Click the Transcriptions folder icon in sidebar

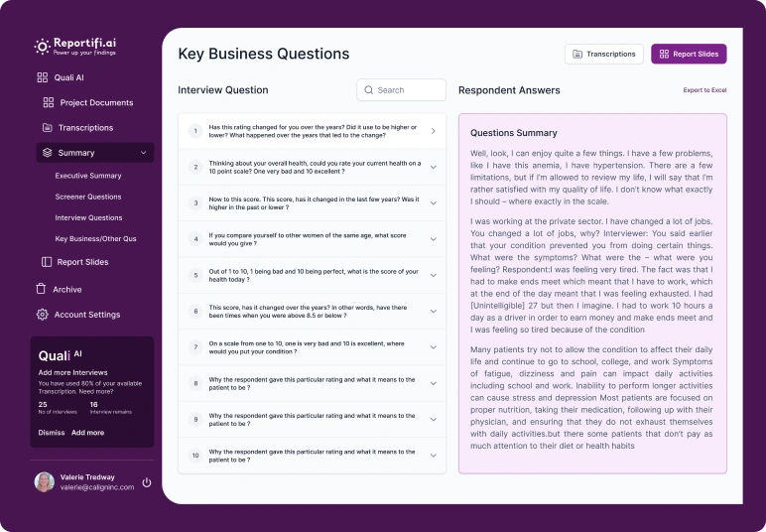click(48, 127)
